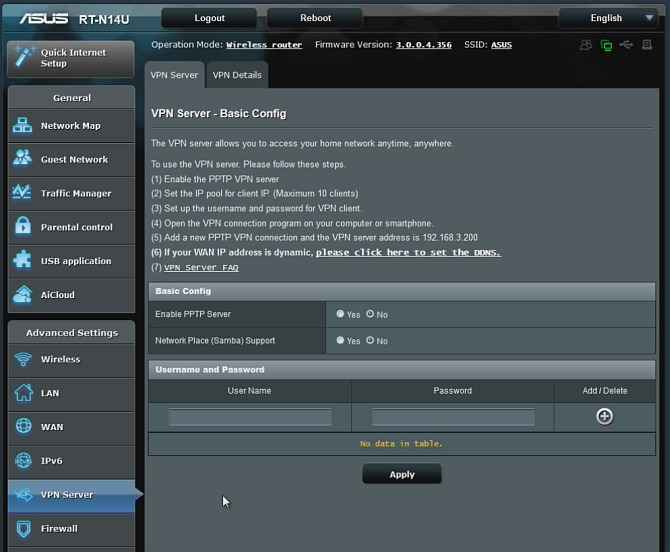Click the add user plus icon
The image size is (670, 552).
point(605,416)
